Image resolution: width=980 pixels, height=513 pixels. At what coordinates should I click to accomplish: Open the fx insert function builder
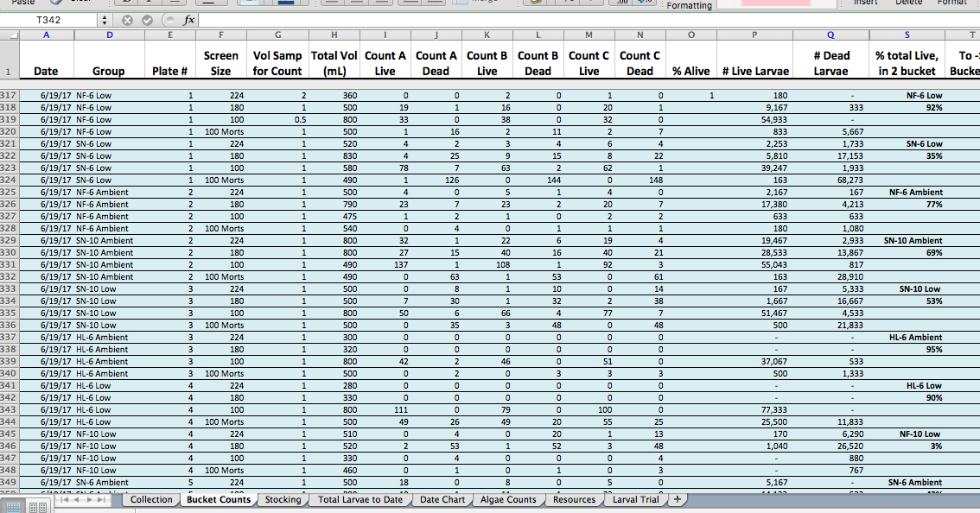(x=188, y=20)
